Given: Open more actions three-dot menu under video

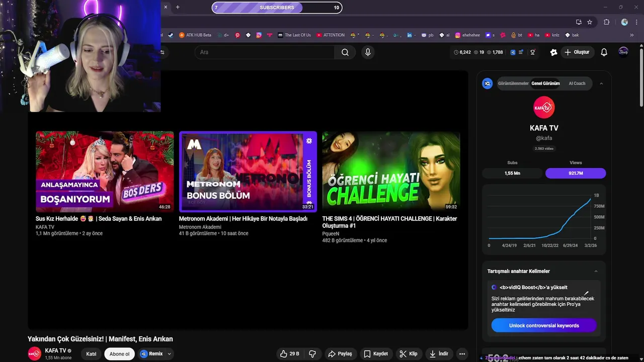Looking at the screenshot, I should 462,353.
